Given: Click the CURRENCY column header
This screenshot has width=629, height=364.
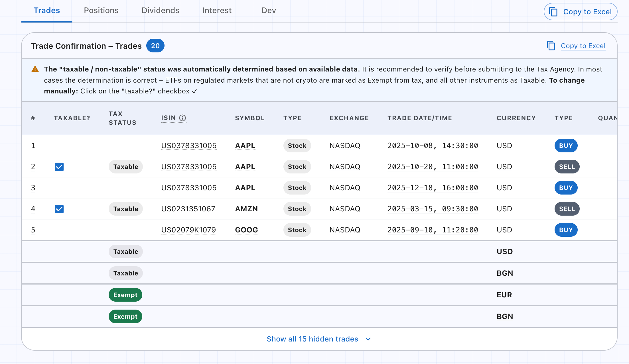Looking at the screenshot, I should click(516, 118).
